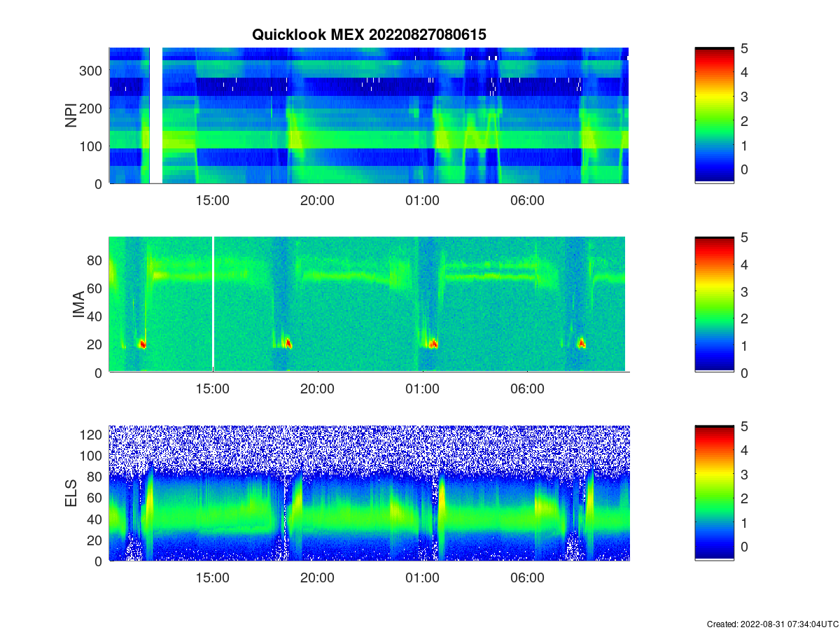Click the 15:00 tick under NPI panel
840x630 pixels.
(x=213, y=200)
